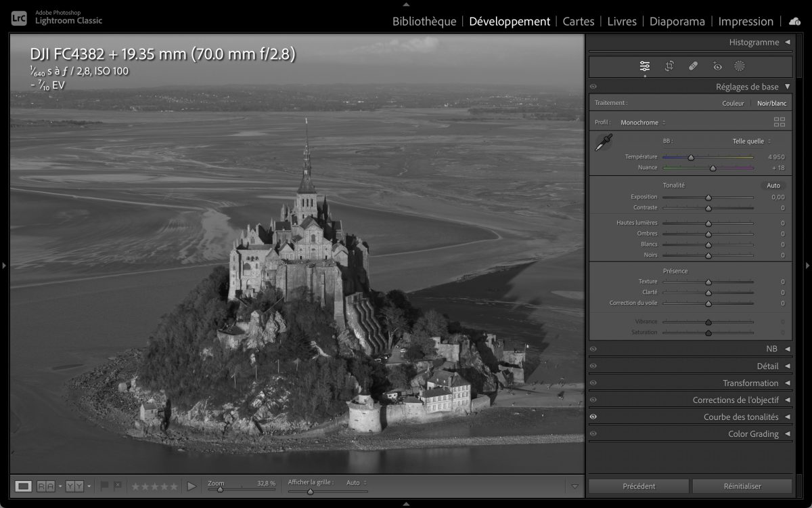
Task: Open the Profil Monochrome dropdown
Action: [642, 123]
